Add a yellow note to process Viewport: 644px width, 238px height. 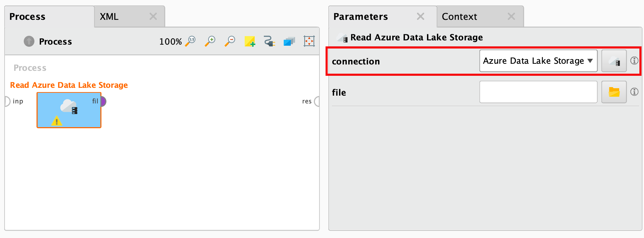[250, 41]
